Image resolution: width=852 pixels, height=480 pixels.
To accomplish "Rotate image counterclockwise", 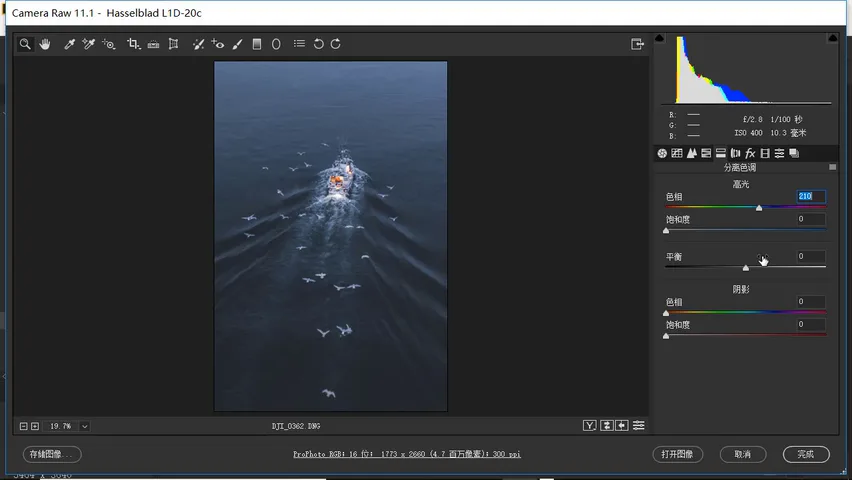I will point(318,44).
